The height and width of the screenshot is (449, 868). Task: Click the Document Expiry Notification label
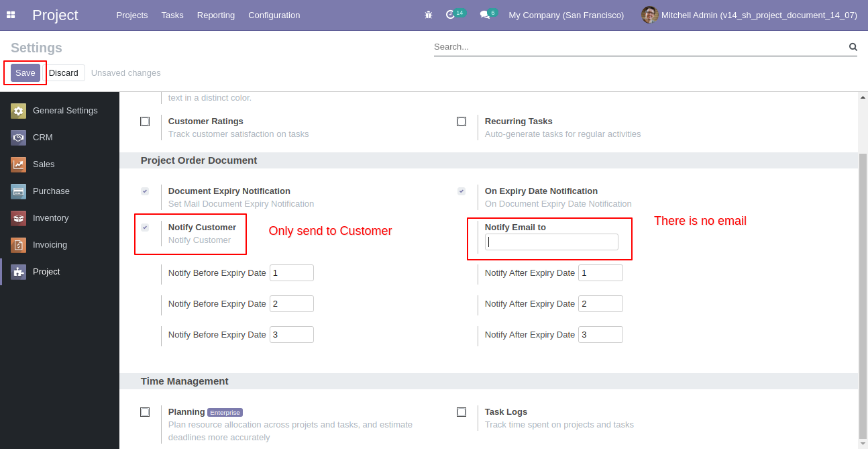(x=229, y=191)
